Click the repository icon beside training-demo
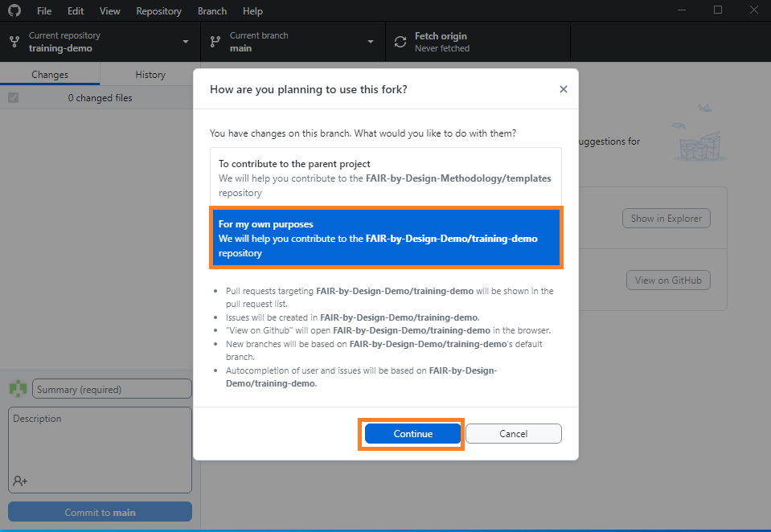Screen dimensions: 771x532 click(14, 41)
